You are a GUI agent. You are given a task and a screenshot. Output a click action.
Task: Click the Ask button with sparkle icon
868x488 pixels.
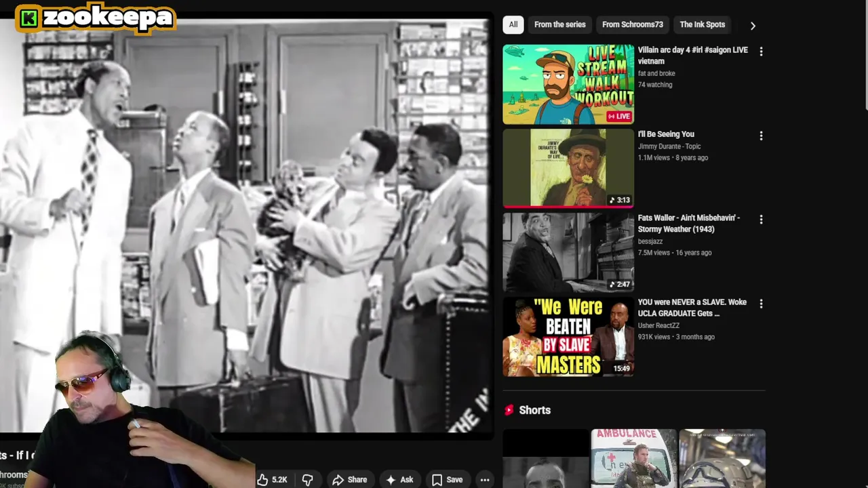pyautogui.click(x=399, y=480)
